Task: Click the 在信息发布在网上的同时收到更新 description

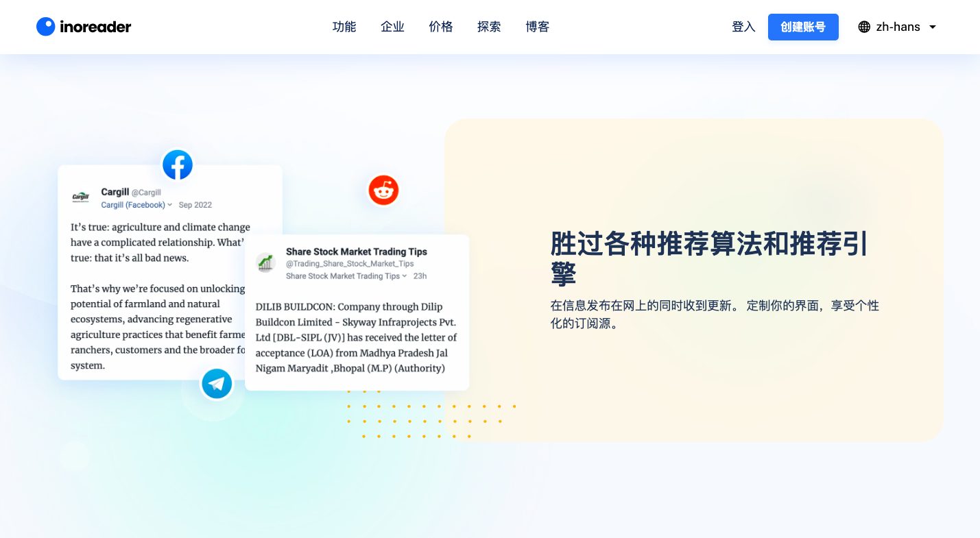Action: click(x=715, y=314)
